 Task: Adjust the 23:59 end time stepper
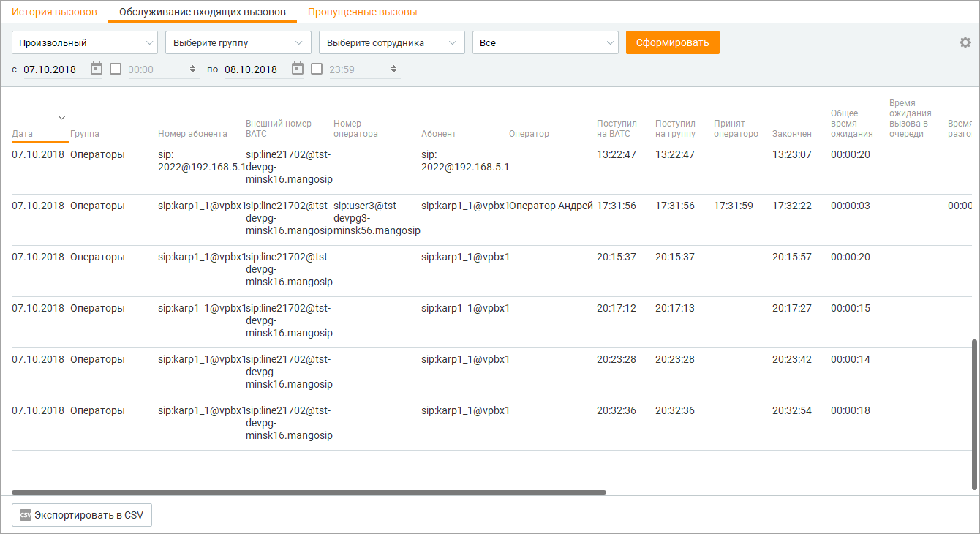(x=394, y=69)
